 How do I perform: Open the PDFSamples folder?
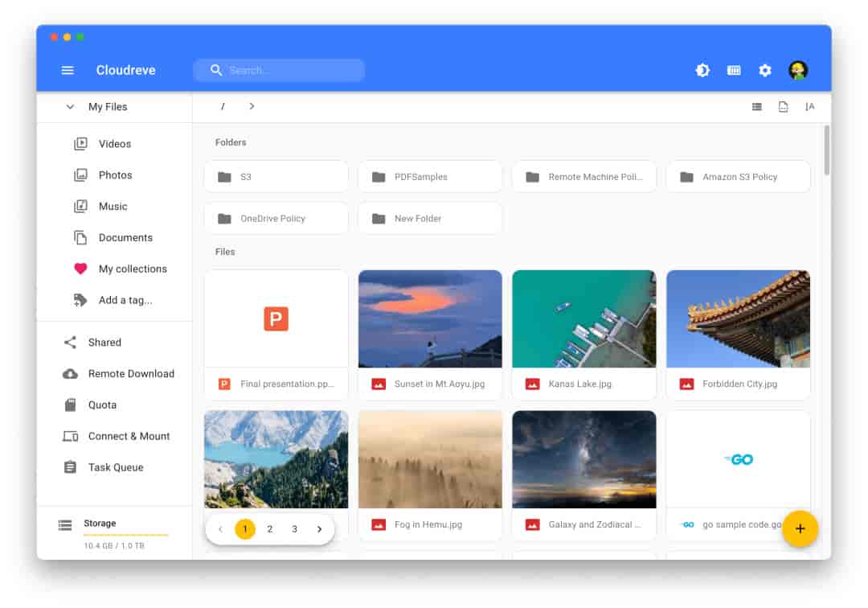[430, 177]
